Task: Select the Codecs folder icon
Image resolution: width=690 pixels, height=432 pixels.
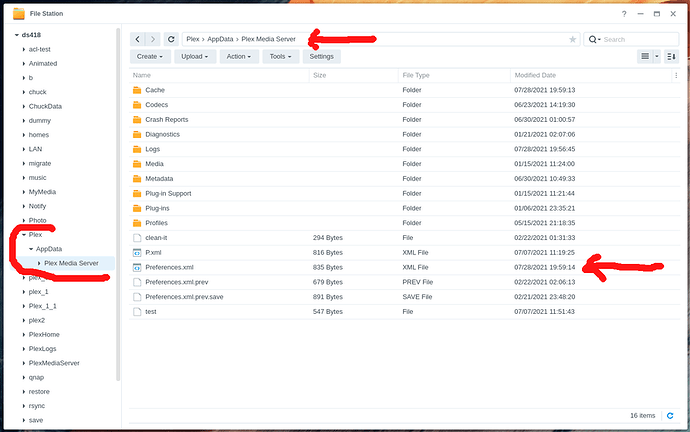Action: tap(137, 105)
